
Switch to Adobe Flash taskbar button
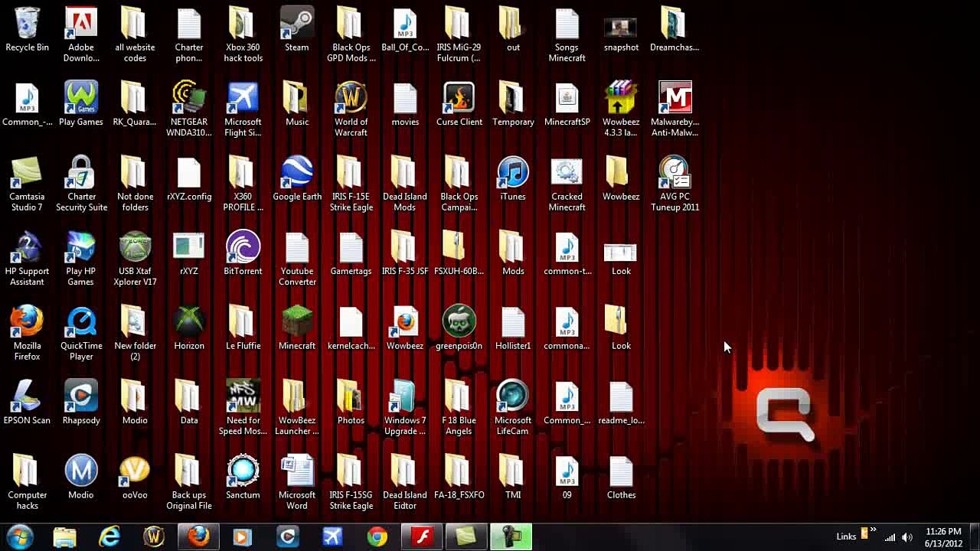click(423, 536)
